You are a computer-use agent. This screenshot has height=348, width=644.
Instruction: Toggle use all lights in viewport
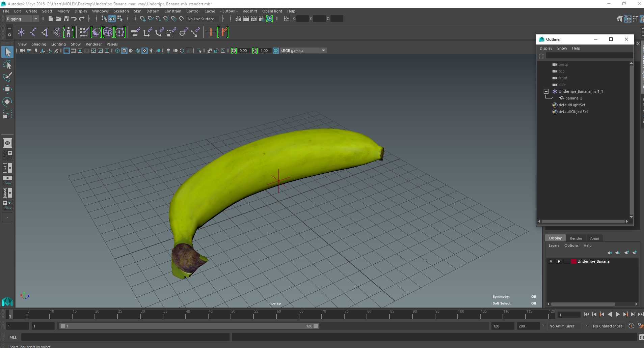point(151,51)
